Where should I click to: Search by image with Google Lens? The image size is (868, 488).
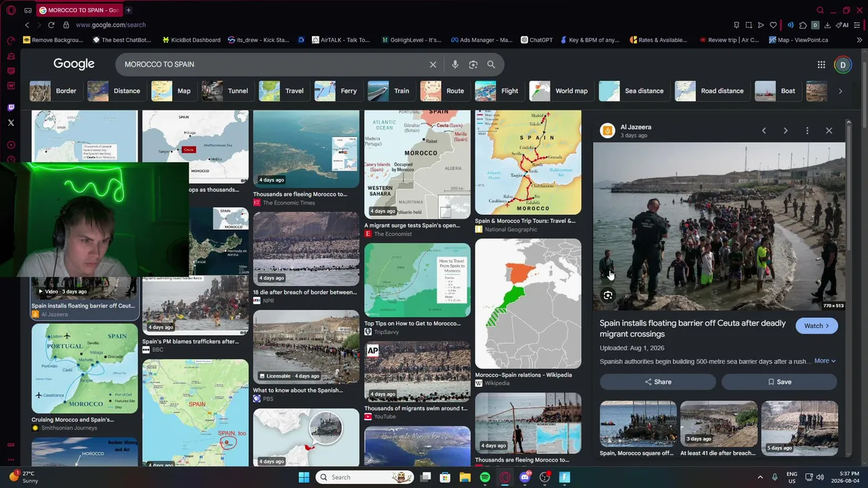pos(473,64)
